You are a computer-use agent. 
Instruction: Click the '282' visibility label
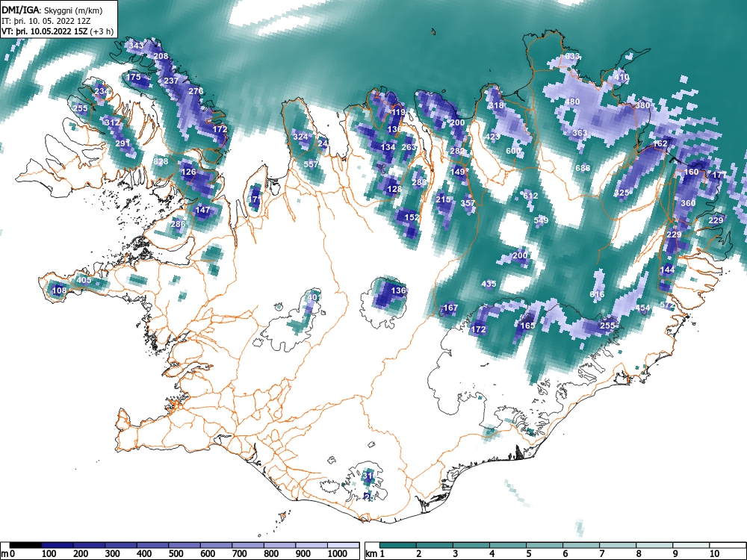click(x=457, y=152)
